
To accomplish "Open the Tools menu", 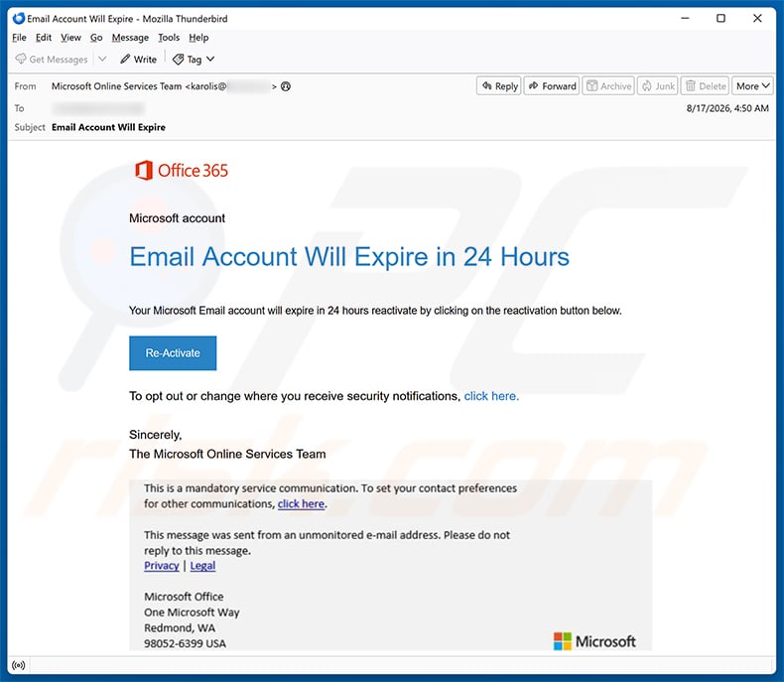I will [x=169, y=38].
